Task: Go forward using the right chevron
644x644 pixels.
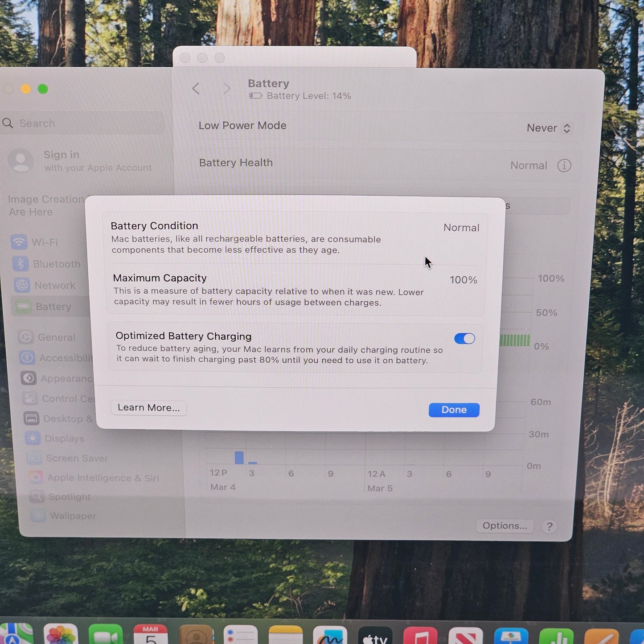Action: pos(227,89)
